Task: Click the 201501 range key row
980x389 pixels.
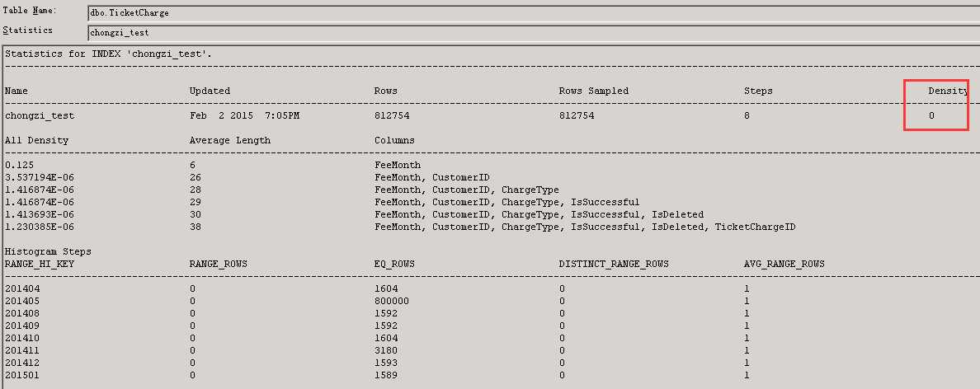Action: coord(22,375)
